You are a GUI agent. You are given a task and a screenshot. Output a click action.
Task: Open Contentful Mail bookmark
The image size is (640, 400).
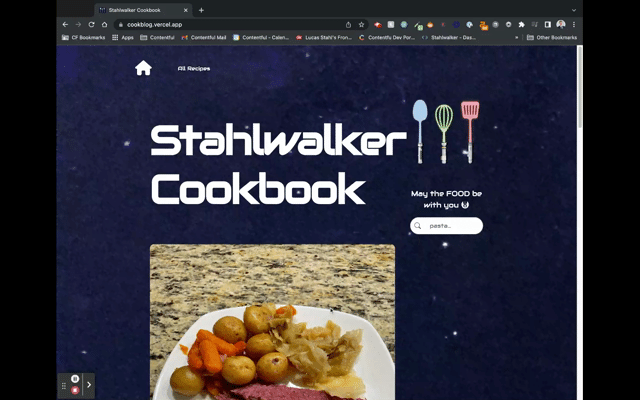click(x=204, y=38)
